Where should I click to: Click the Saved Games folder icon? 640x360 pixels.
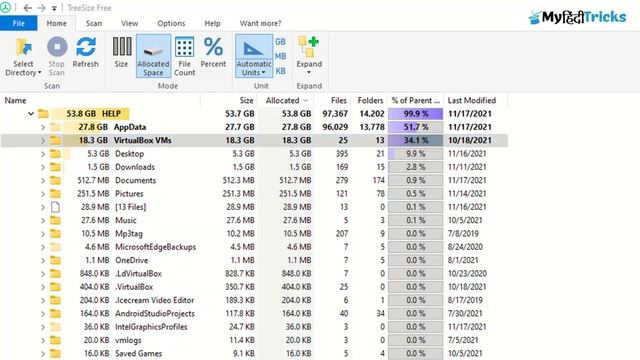click(x=56, y=354)
